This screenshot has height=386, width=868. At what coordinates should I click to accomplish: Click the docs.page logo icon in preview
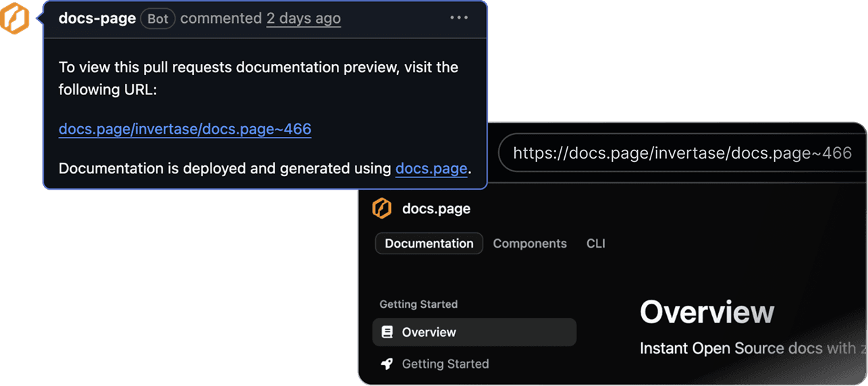(382, 209)
